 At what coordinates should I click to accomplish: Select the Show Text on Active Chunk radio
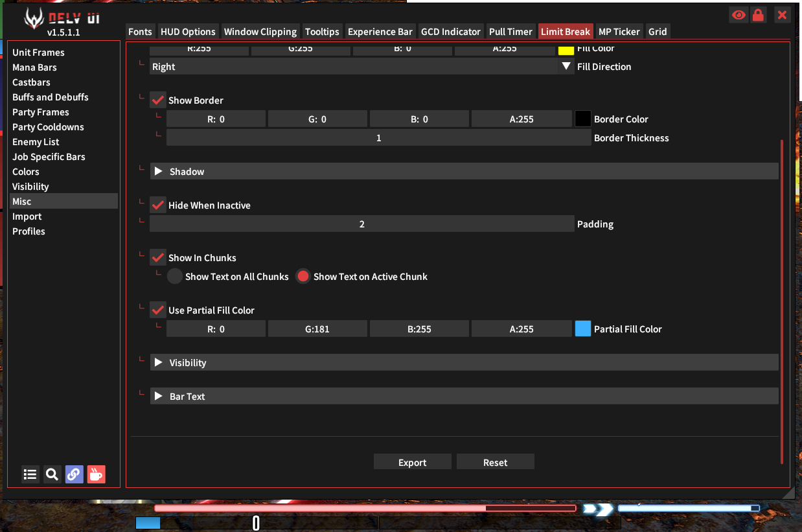click(303, 276)
